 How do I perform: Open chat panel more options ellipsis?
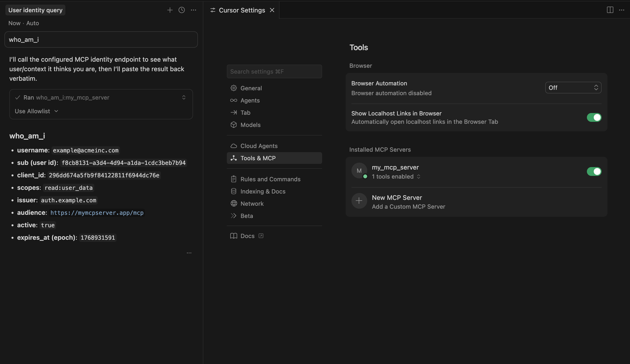[x=193, y=10]
